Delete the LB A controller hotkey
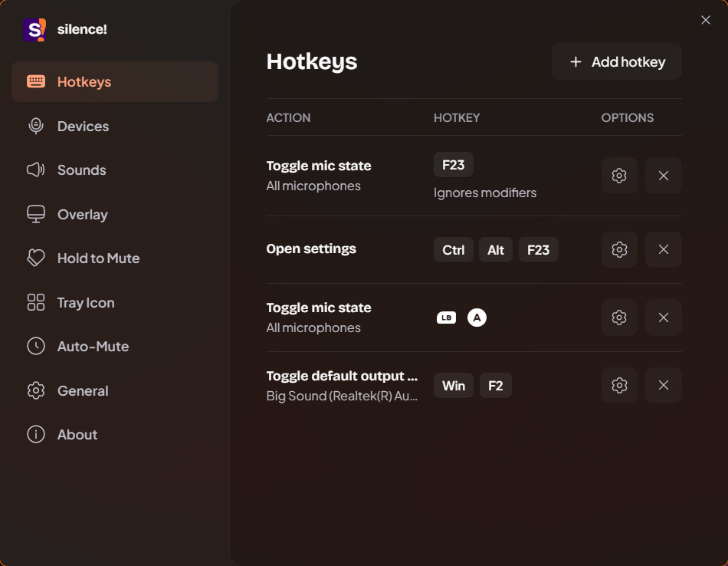The image size is (728, 566). click(664, 318)
